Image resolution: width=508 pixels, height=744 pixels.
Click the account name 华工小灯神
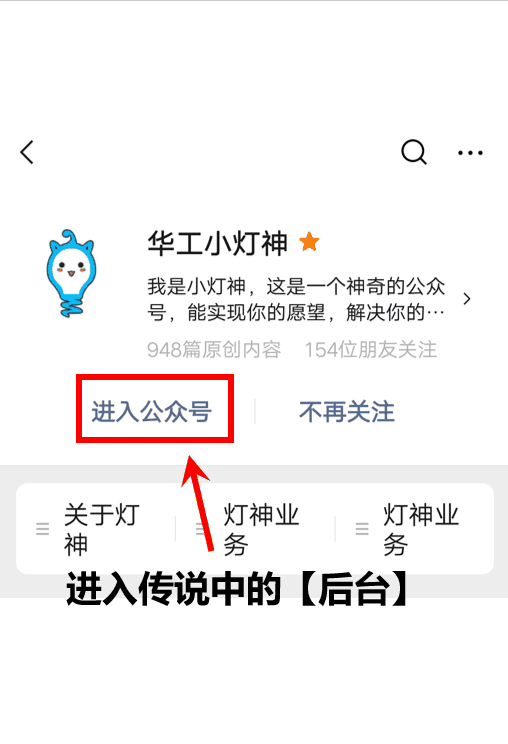point(218,243)
